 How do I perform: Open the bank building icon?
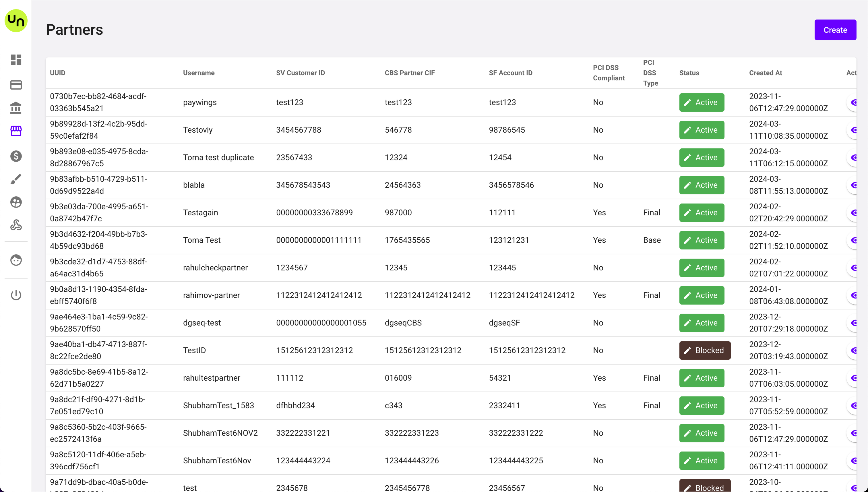click(x=16, y=108)
